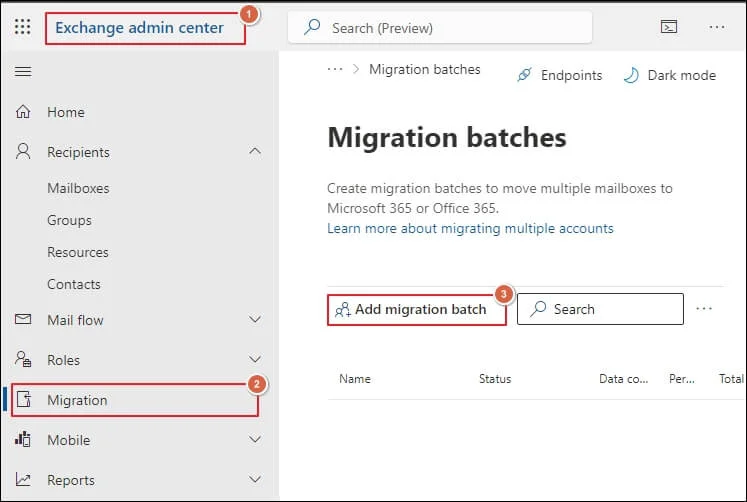The width and height of the screenshot is (747, 502).
Task: Click the Recipients person icon
Action: tap(23, 151)
